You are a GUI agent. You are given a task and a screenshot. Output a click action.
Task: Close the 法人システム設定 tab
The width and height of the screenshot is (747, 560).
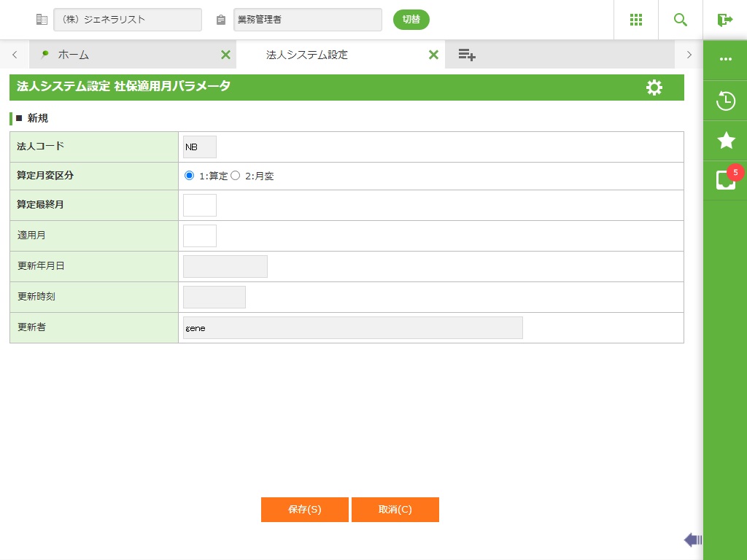[433, 55]
